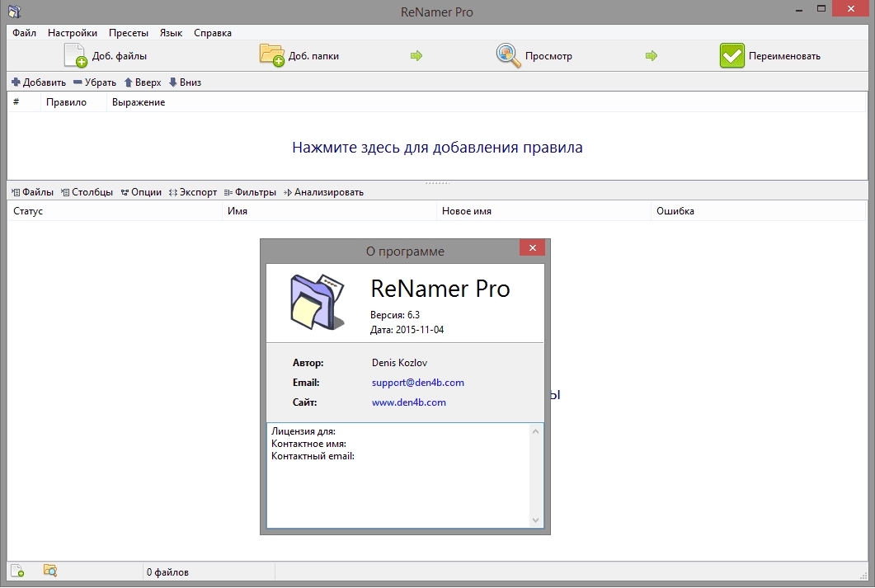This screenshot has width=875, height=588.
Task: Move the rule down with the down arrow icon
Action: tap(173, 82)
